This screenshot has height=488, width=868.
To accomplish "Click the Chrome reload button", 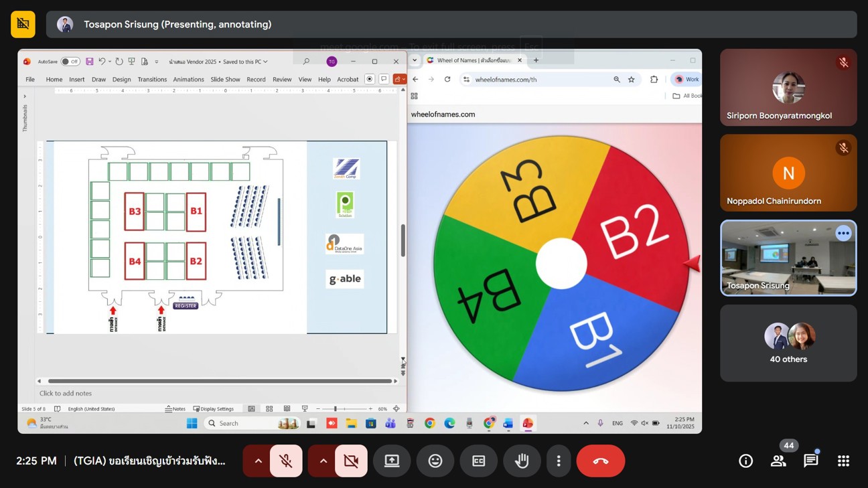I will pos(447,79).
